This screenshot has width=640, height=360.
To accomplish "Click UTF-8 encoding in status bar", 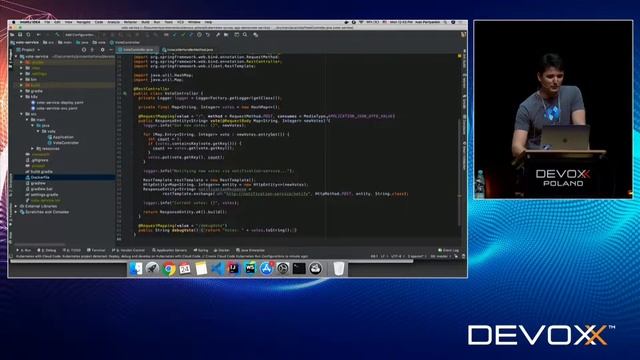I will (x=397, y=256).
